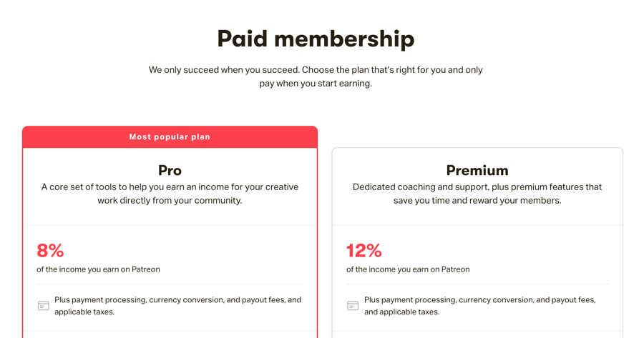
Task: Select the Most popular plan banner
Action: (x=170, y=137)
